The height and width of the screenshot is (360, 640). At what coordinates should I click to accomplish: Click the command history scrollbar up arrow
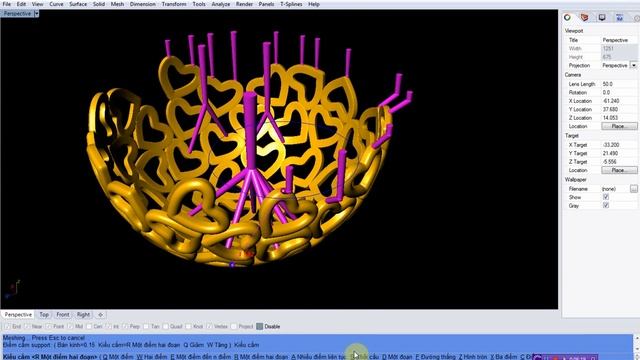[637, 338]
